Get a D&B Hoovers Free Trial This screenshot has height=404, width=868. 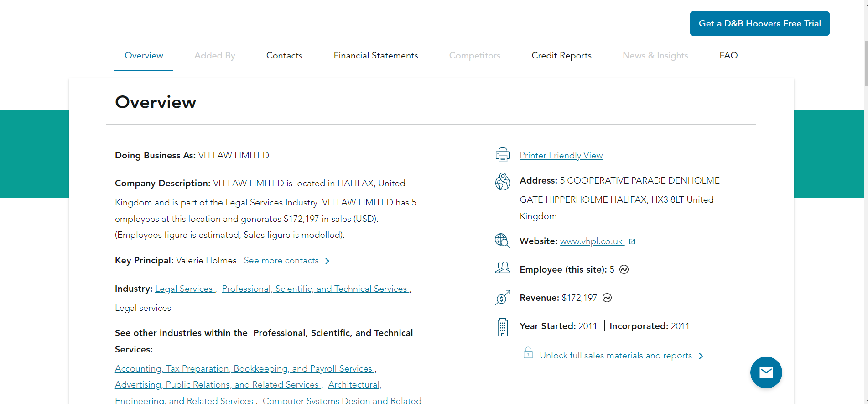759,23
